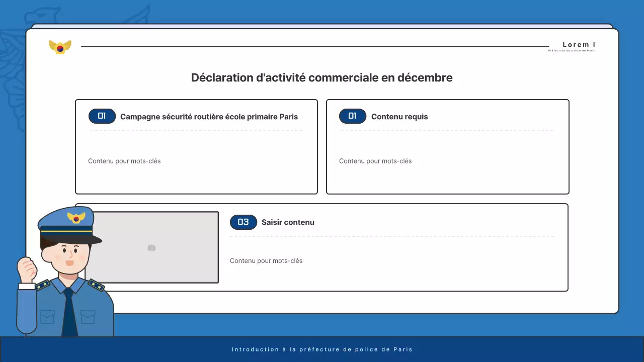644x362 pixels.
Task: Click the 01 badge on the left card
Action: coord(102,116)
